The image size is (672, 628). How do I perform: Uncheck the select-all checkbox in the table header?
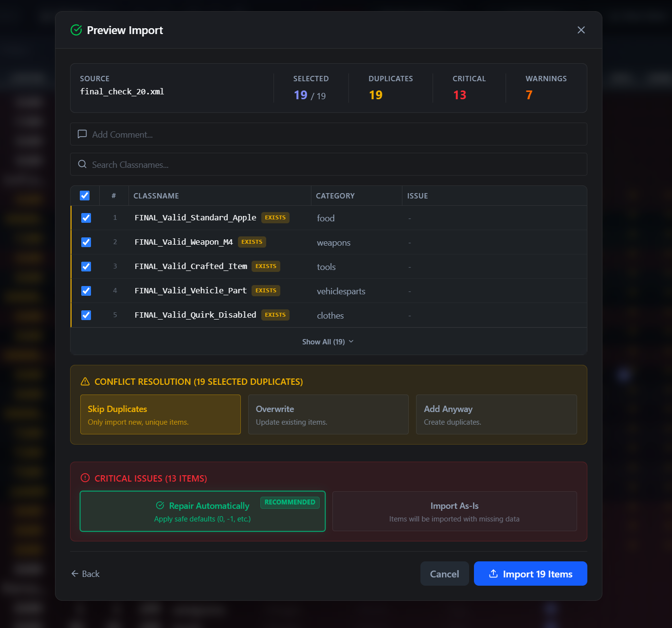(x=84, y=195)
